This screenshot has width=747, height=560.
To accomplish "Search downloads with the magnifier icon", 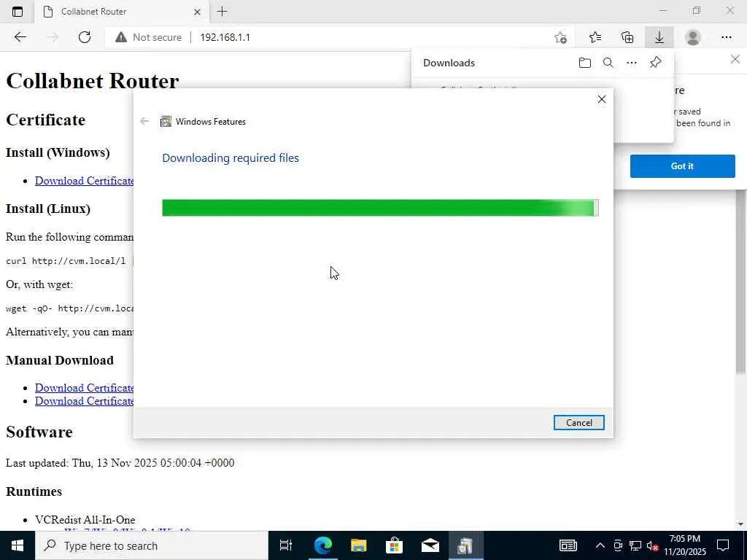I will pyautogui.click(x=608, y=63).
